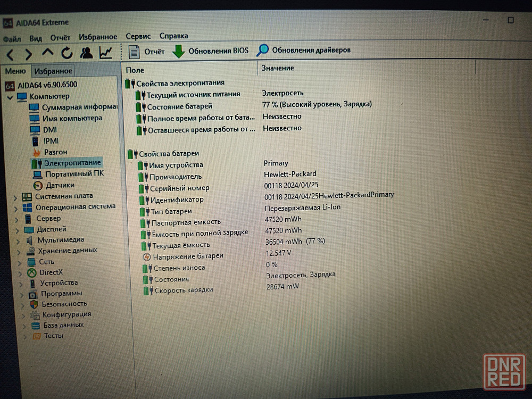Click the Forward navigation arrow
This screenshot has width=532, height=399.
29,54
